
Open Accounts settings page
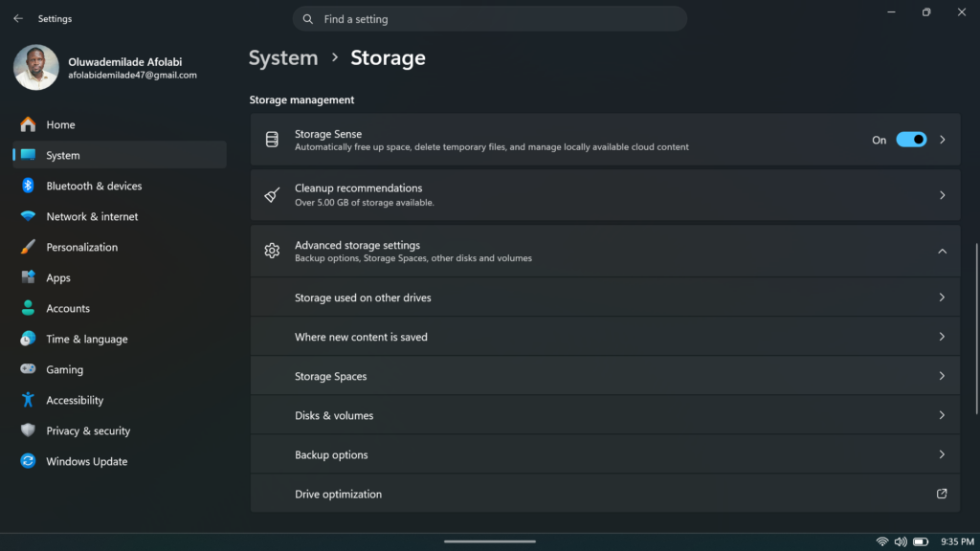120,308
